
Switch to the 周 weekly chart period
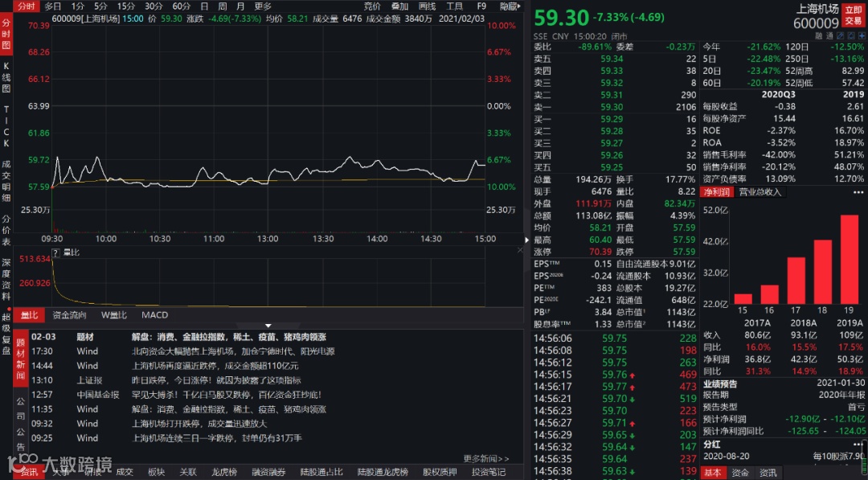click(222, 6)
